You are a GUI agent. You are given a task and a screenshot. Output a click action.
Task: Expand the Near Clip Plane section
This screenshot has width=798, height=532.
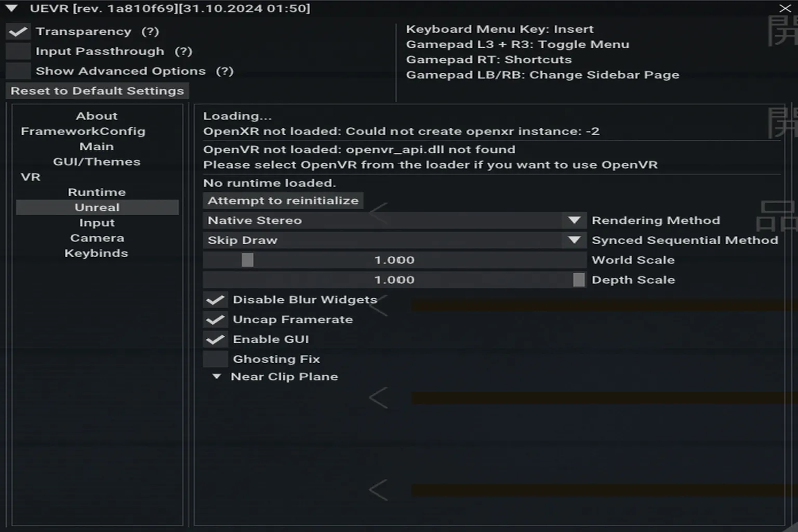pos(217,377)
